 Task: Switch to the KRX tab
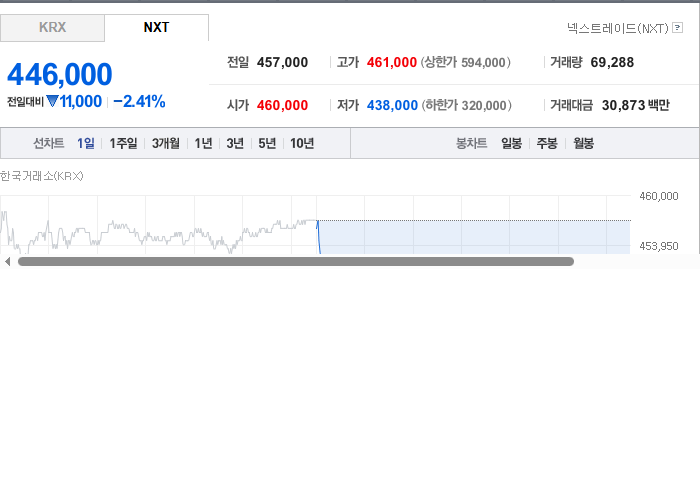tap(52, 28)
